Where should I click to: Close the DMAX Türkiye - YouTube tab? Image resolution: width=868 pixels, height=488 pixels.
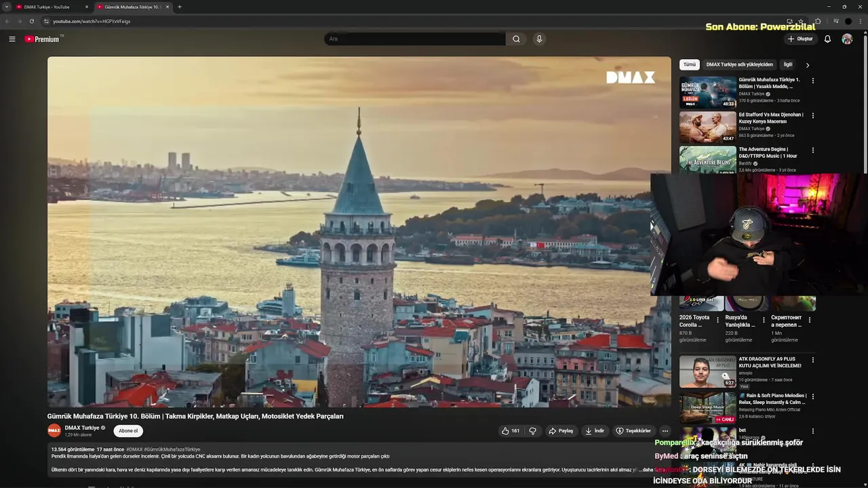pos(87,7)
